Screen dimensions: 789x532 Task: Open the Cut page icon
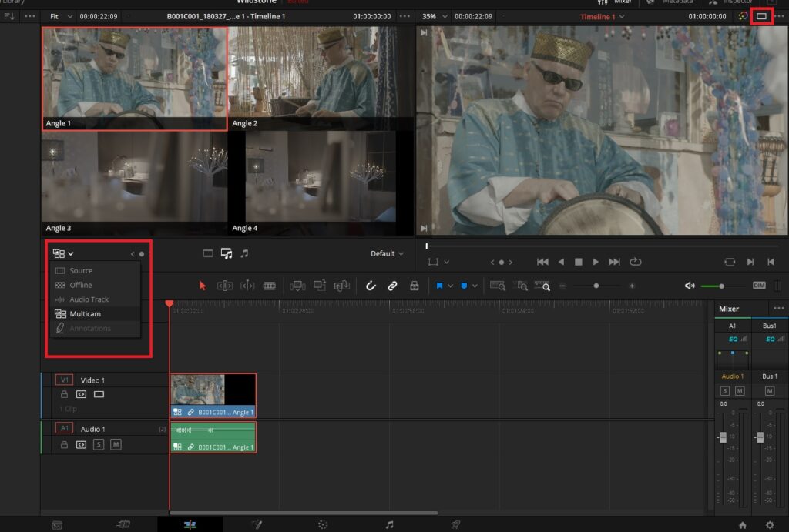[x=123, y=524]
